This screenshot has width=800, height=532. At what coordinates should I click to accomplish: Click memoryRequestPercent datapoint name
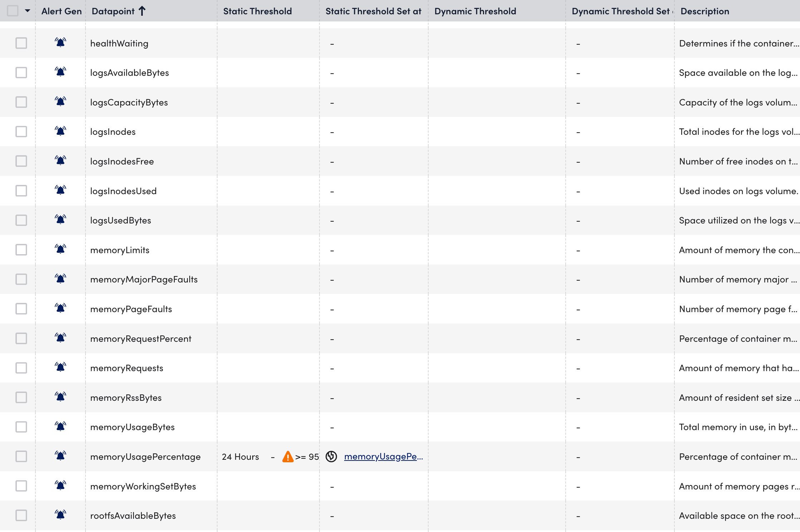(141, 339)
